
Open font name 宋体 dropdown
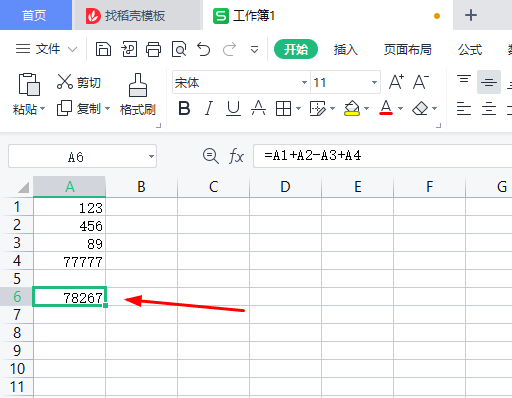(304, 82)
